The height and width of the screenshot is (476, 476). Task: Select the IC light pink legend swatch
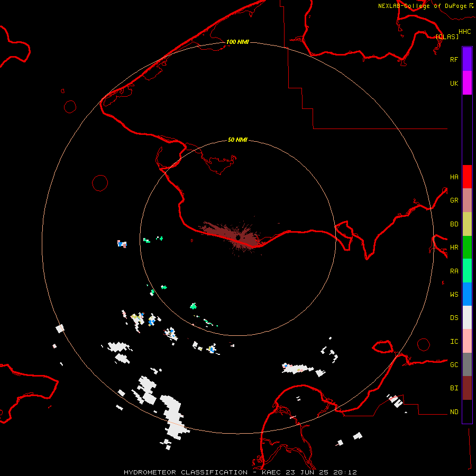coord(467,341)
